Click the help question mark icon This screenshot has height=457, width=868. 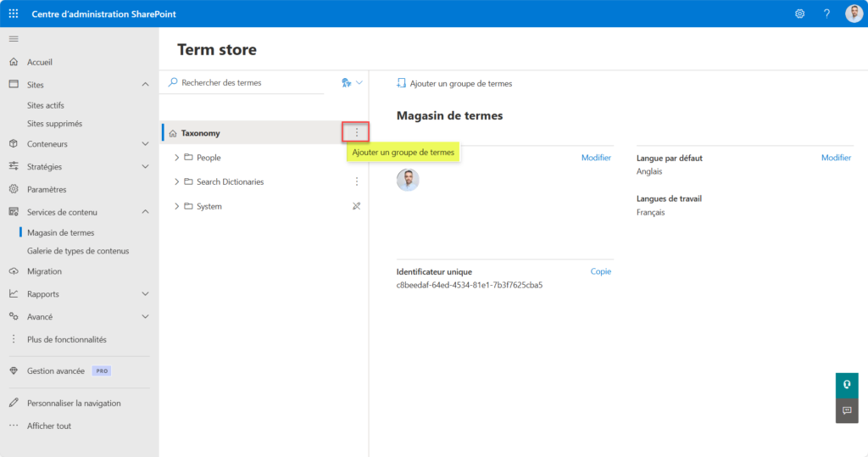pyautogui.click(x=826, y=14)
